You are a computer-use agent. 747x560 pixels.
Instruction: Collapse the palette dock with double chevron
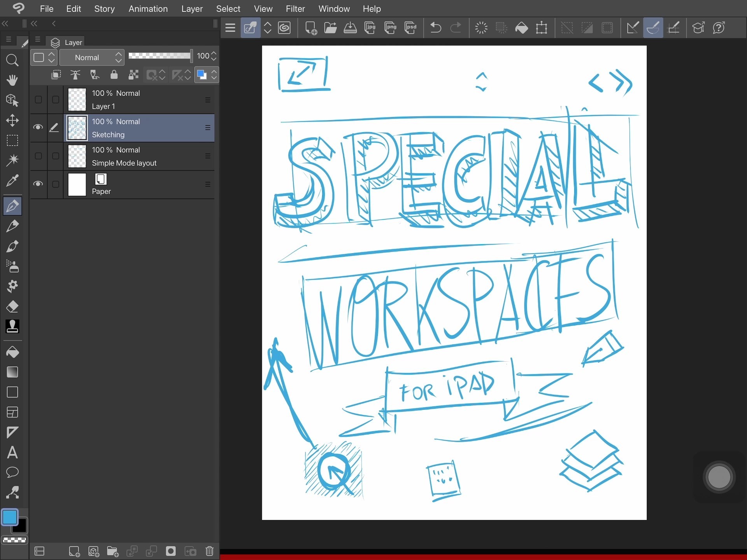tap(34, 24)
